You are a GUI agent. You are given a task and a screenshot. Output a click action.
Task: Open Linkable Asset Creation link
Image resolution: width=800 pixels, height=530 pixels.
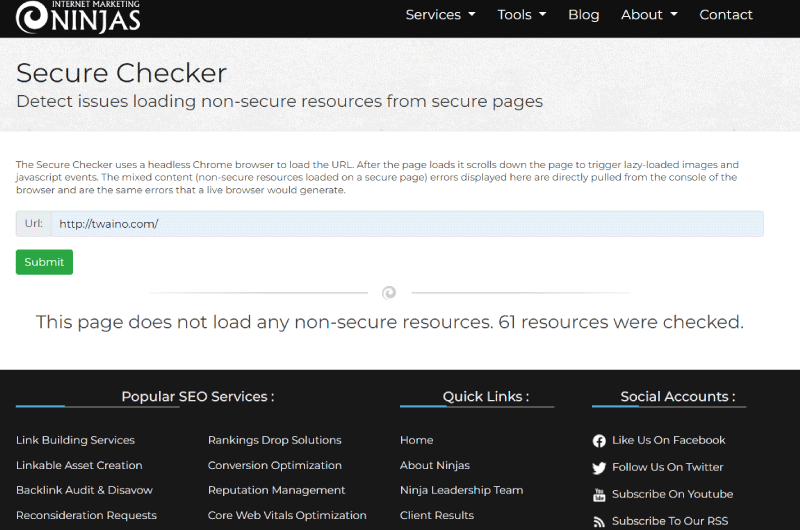tap(79, 465)
